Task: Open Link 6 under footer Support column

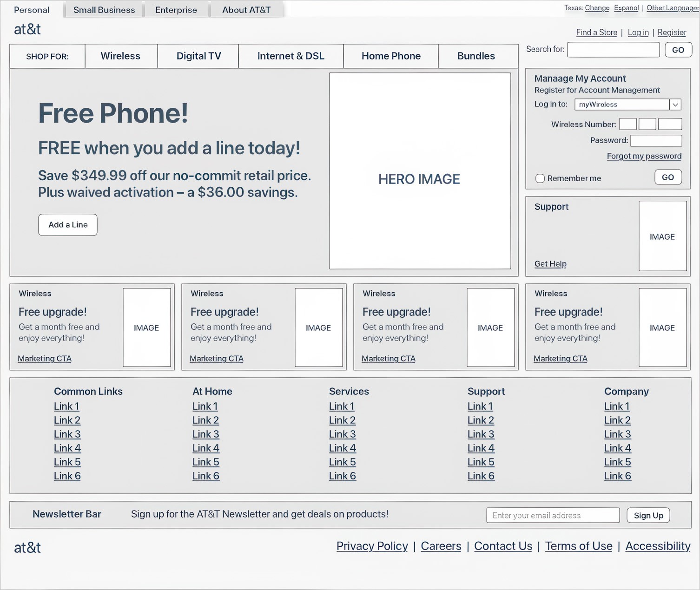Action: pos(481,476)
